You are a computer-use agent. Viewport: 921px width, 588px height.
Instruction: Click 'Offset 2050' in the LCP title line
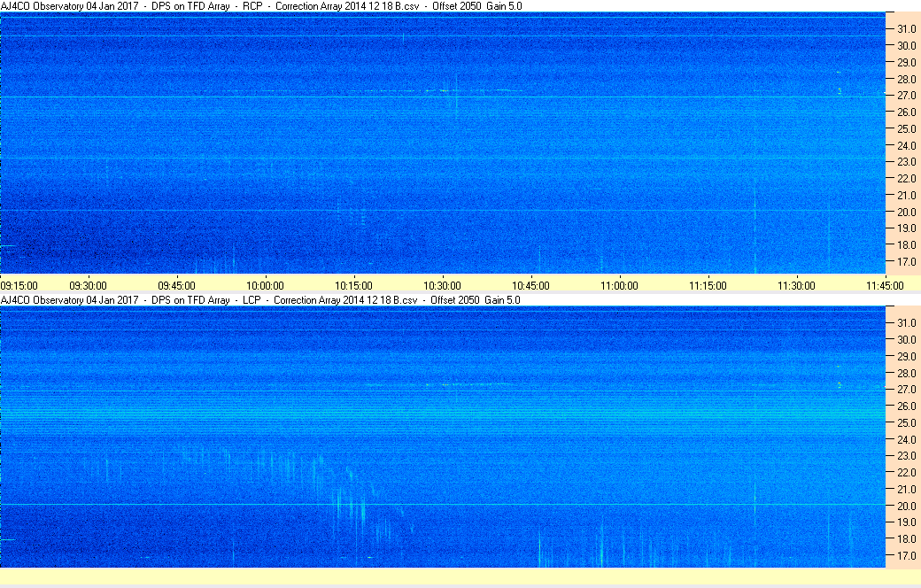point(454,300)
